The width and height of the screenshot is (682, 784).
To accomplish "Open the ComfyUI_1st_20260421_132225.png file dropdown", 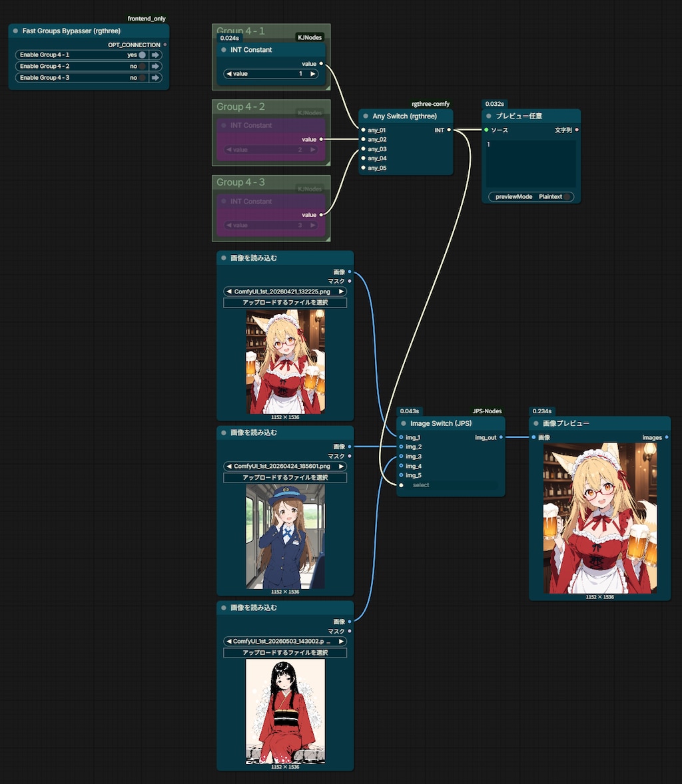I will tap(284, 292).
